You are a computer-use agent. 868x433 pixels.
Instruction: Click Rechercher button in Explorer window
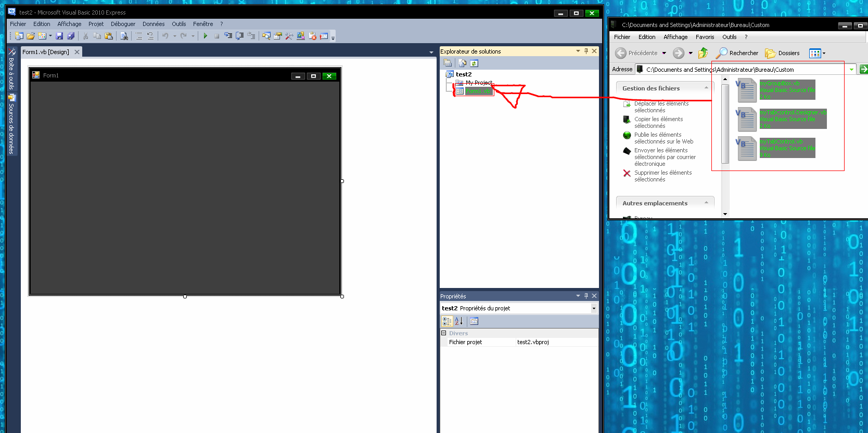point(737,53)
